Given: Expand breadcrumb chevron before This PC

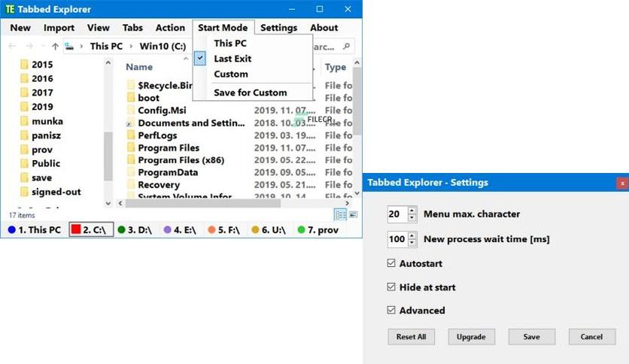Looking at the screenshot, I should [81, 47].
